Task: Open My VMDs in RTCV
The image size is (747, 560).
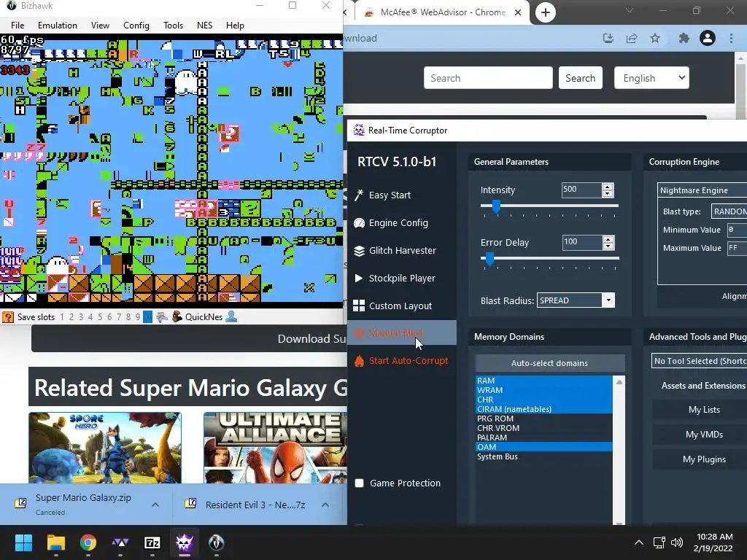Action: [x=704, y=435]
